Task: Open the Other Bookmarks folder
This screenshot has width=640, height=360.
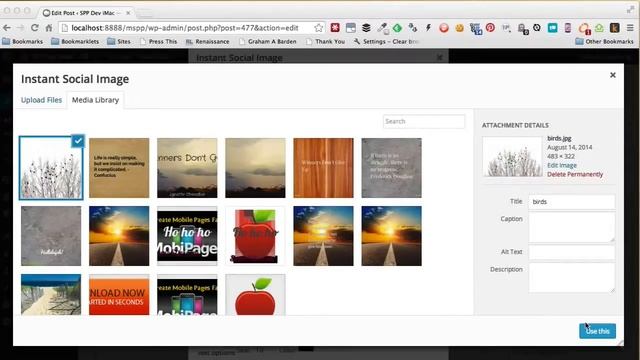Action: pyautogui.click(x=604, y=41)
